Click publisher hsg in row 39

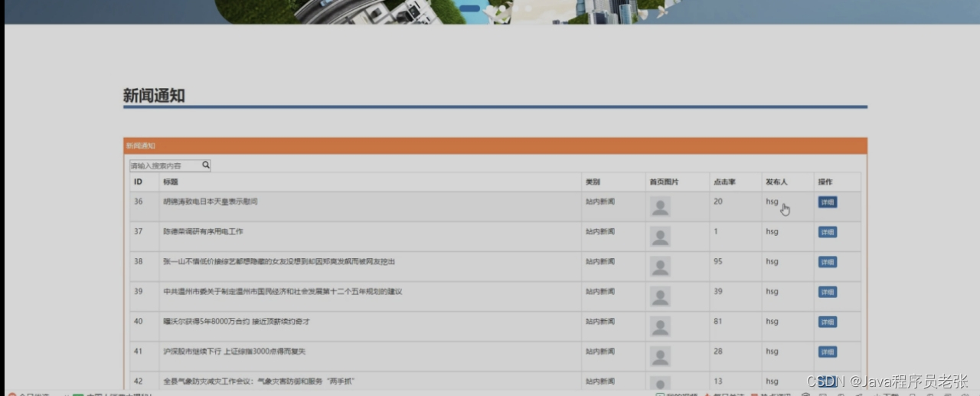772,291
